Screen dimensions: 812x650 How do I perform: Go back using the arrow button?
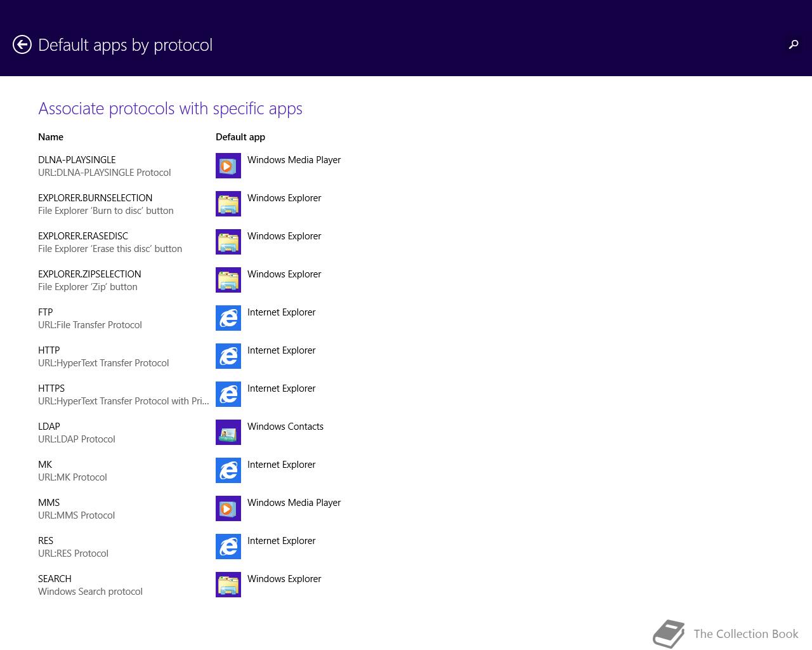click(22, 44)
